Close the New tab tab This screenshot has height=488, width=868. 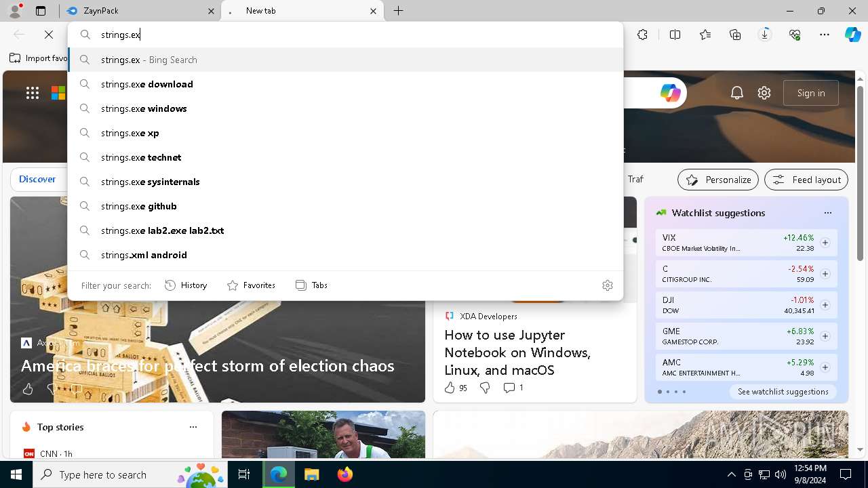(373, 11)
